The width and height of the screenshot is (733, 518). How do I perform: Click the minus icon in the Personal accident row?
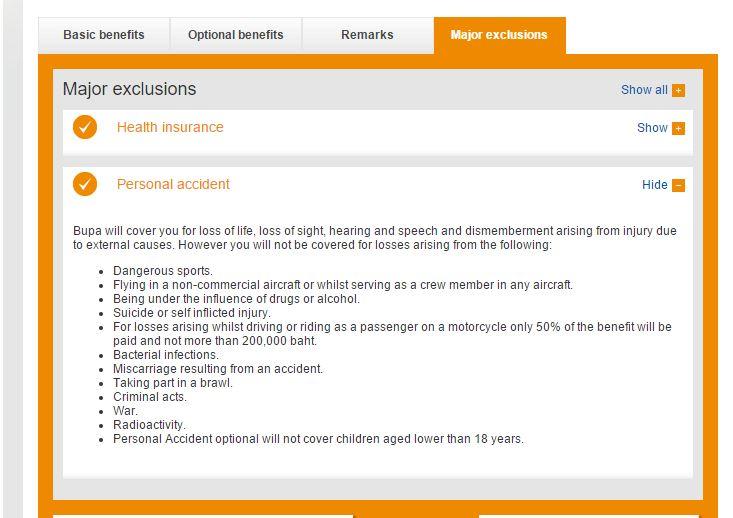pos(678,185)
